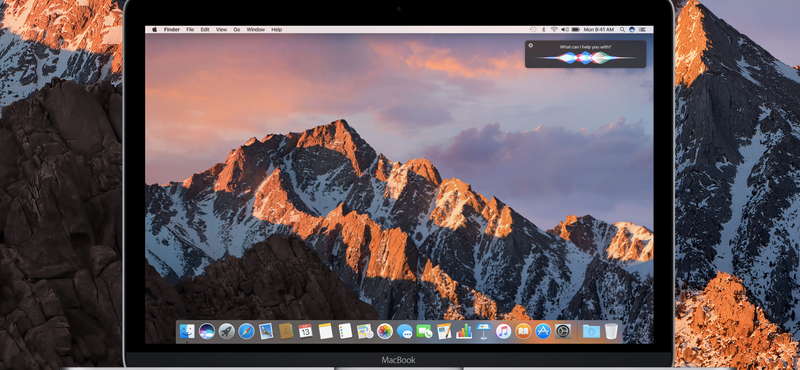Viewport: 800px width, 370px height.
Task: Click the Siri waveform to speak
Action: click(585, 58)
